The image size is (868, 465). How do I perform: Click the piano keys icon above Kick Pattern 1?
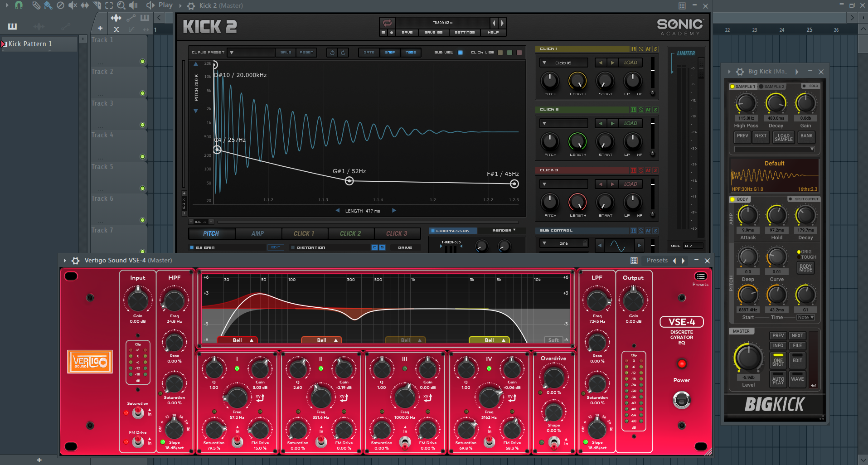12,26
